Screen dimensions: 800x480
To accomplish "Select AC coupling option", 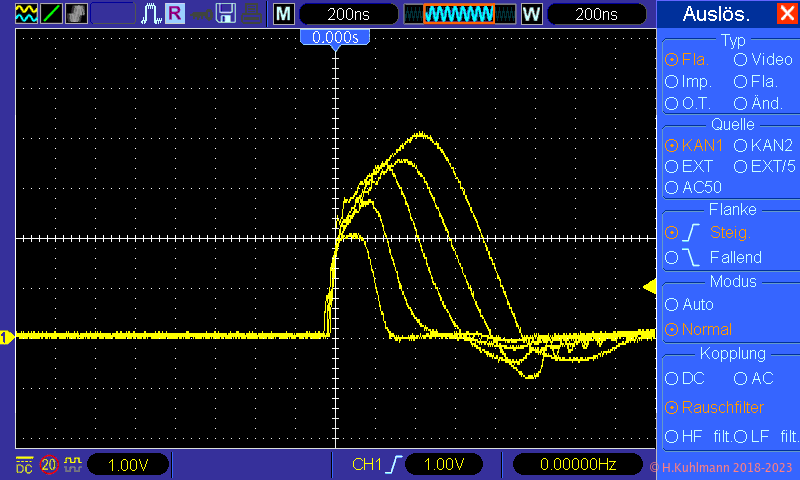I will (741, 379).
